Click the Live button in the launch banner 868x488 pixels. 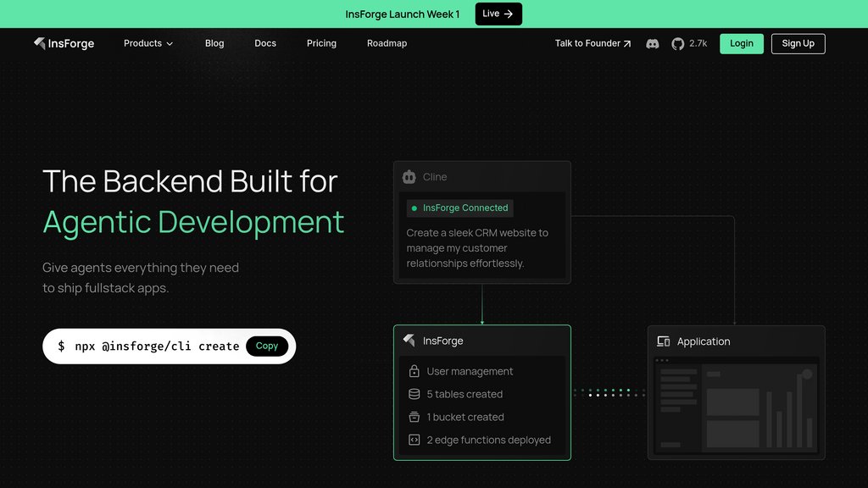point(498,14)
